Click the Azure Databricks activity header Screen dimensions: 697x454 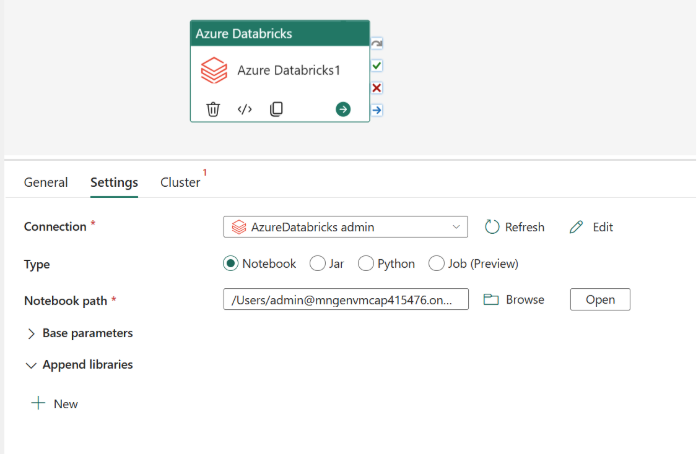pos(280,33)
